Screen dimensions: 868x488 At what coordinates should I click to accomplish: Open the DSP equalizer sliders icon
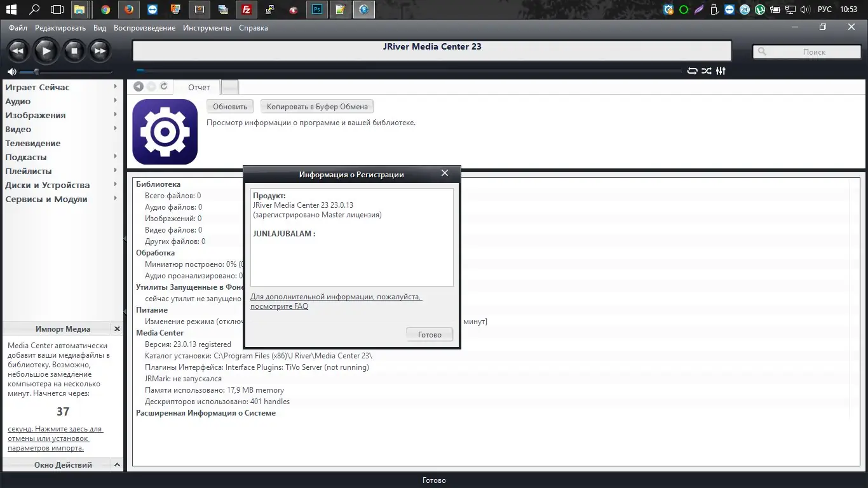(x=721, y=71)
